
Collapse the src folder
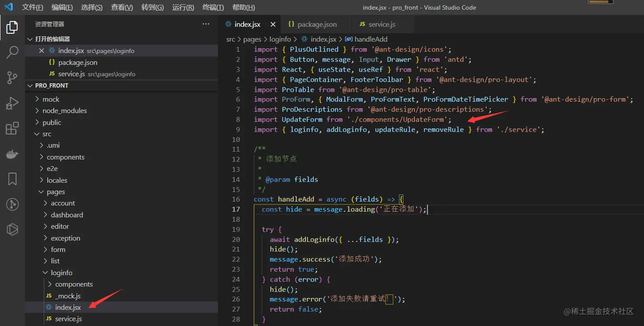(47, 134)
